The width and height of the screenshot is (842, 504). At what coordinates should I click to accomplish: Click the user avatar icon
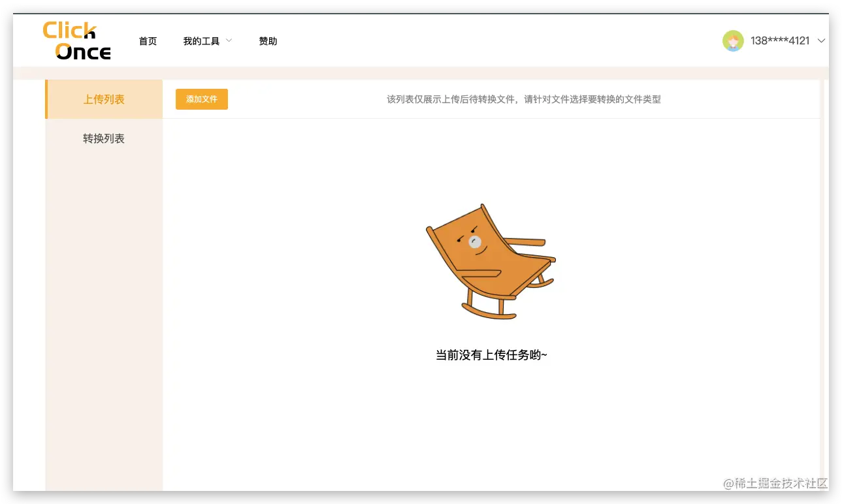click(x=733, y=40)
